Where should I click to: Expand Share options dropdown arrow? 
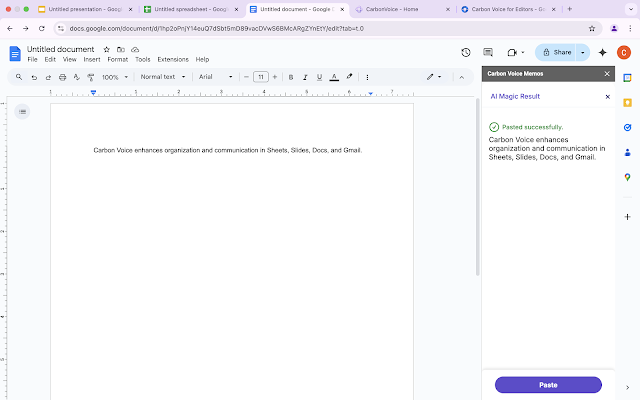pos(582,52)
